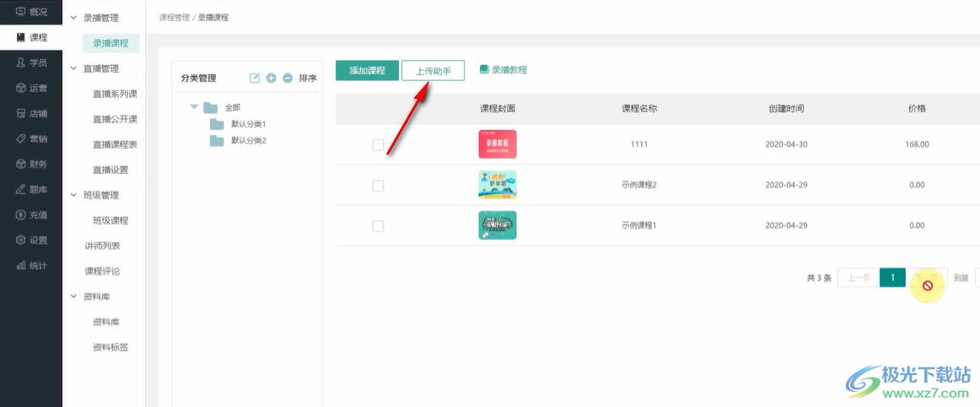Screen dimensions: 980x407
Task: Collapse the 录播管理 menu section
Action: pyautogui.click(x=73, y=18)
